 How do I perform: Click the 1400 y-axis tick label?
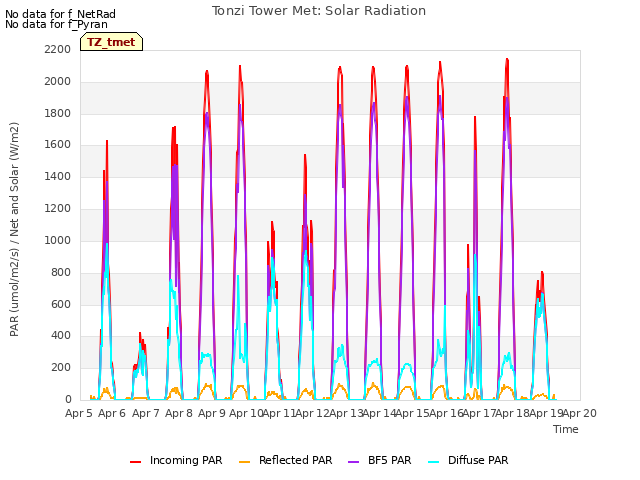(x=58, y=176)
